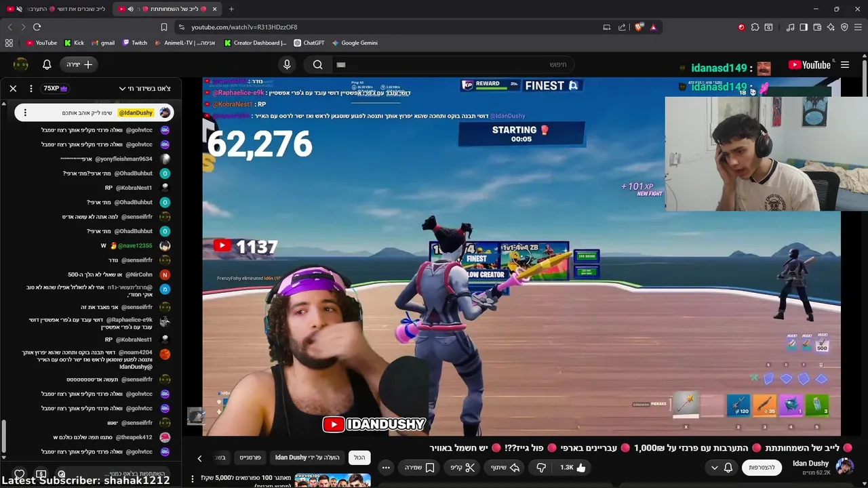This screenshot has width=868, height=488.
Task: Open the create (יצירה) button
Action: [80, 64]
